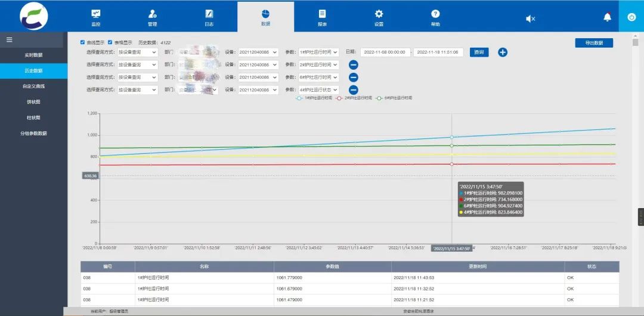The height and width of the screenshot is (316, 644).
Task: Open the 日志 log section
Action: click(209, 17)
